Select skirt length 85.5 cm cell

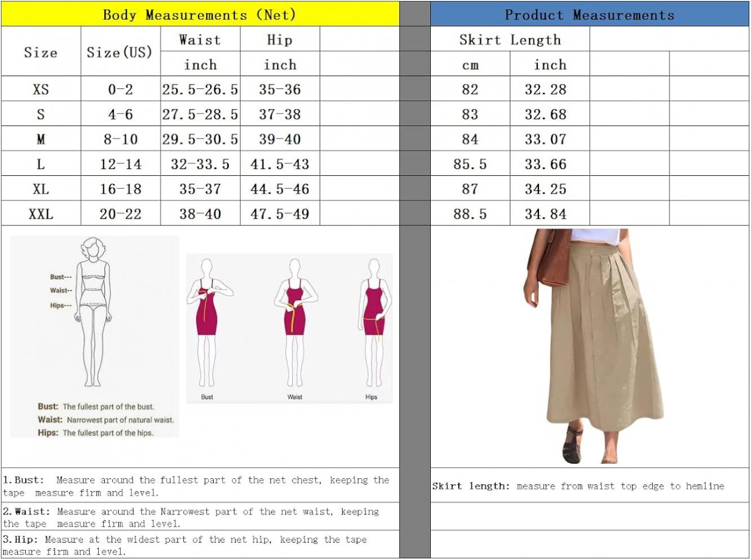[x=470, y=164]
